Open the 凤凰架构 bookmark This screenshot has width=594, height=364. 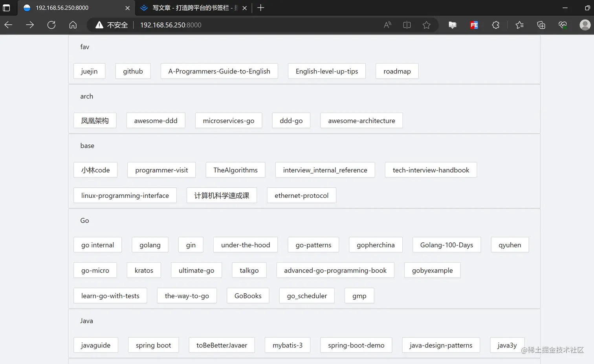pos(95,121)
